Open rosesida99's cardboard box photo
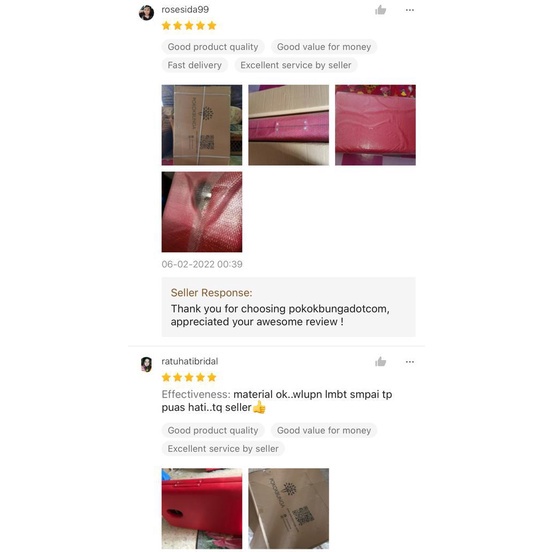552x552 pixels. tap(202, 125)
